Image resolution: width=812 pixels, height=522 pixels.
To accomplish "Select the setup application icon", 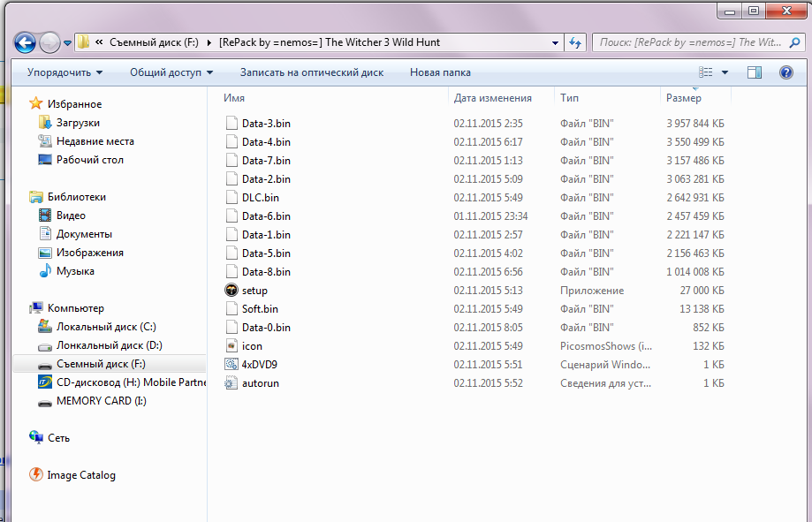I will (231, 290).
